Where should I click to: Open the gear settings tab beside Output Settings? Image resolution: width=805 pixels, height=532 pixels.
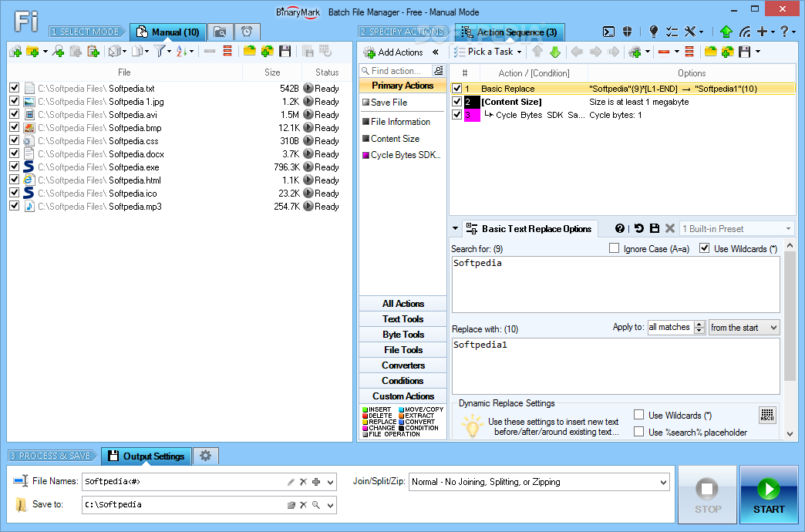point(205,456)
